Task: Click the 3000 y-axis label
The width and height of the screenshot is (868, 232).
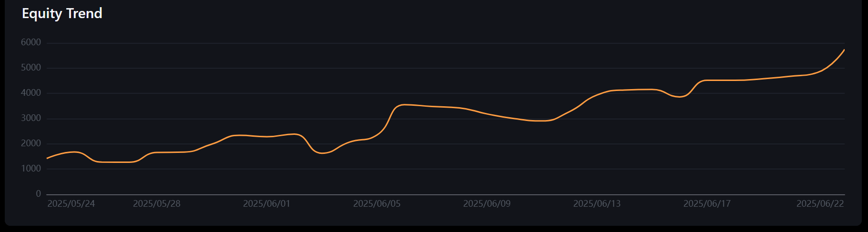Action: pyautogui.click(x=31, y=118)
